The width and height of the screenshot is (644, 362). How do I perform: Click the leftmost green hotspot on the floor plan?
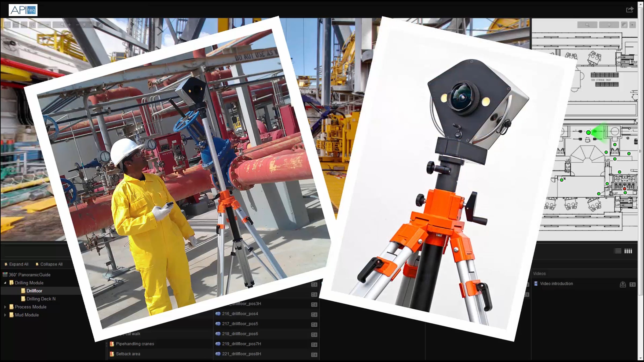(x=562, y=180)
